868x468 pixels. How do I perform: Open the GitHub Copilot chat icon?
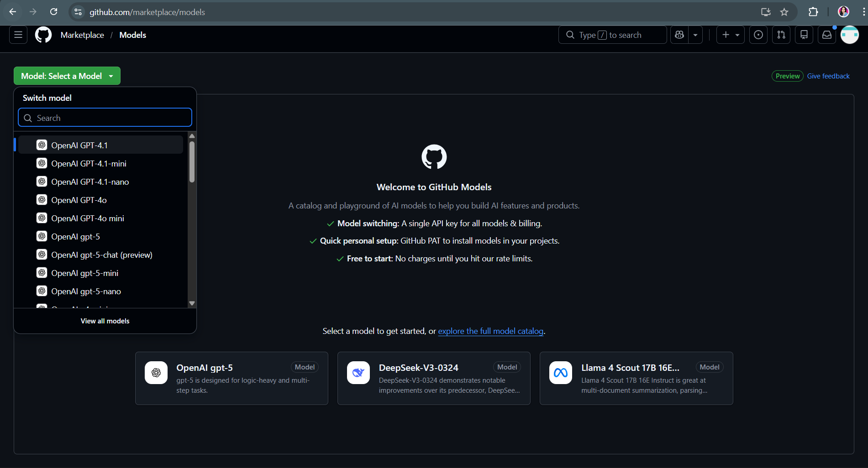coord(679,35)
